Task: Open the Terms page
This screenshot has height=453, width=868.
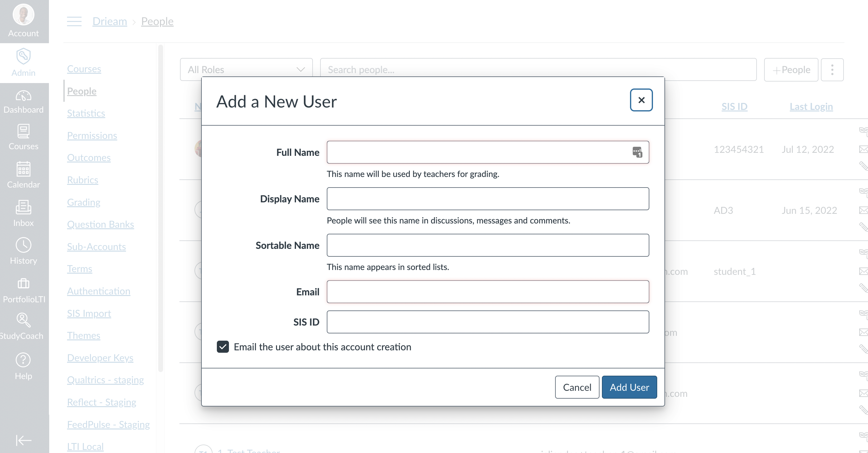Action: (79, 269)
